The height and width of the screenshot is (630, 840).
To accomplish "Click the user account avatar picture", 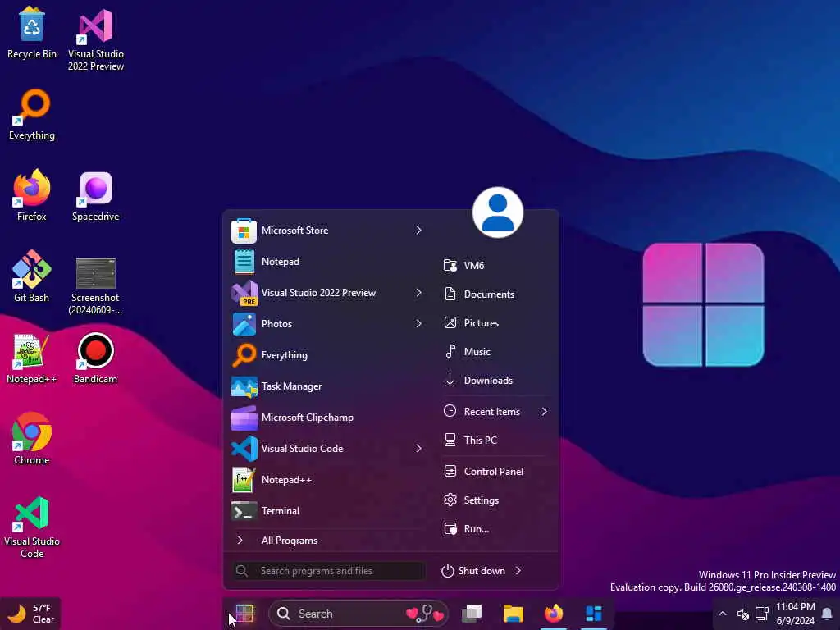I will coord(498,212).
